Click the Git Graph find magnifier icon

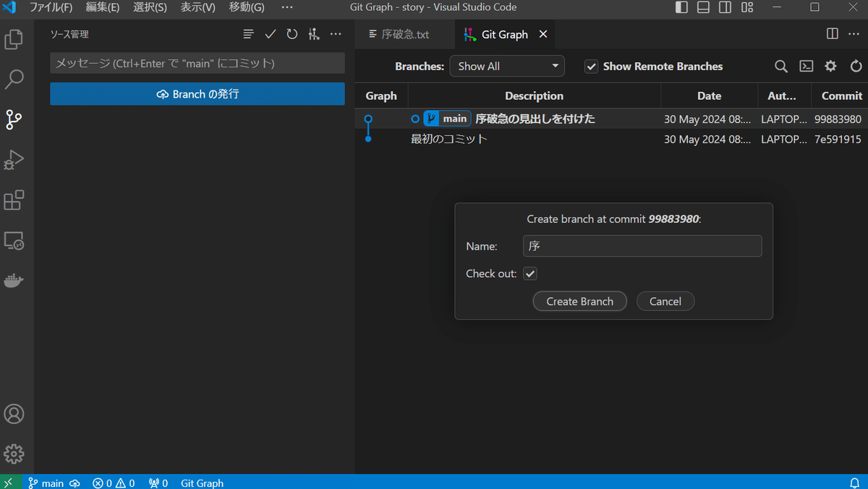pyautogui.click(x=781, y=66)
